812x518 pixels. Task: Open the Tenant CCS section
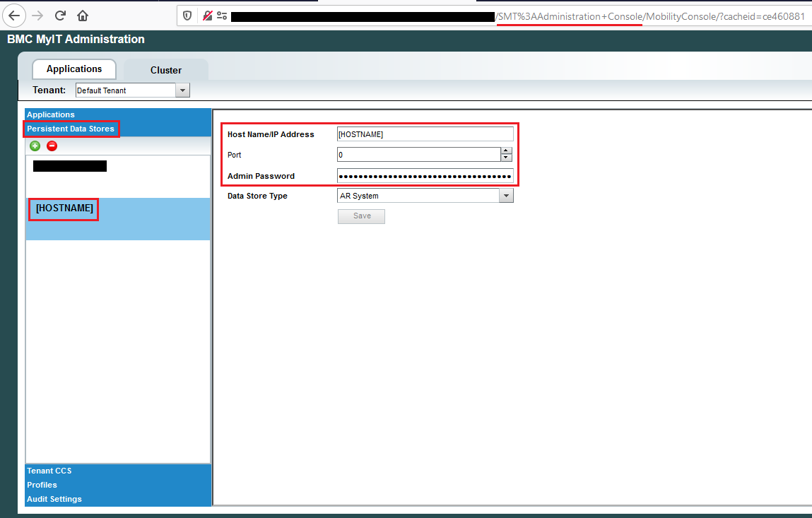(118, 471)
